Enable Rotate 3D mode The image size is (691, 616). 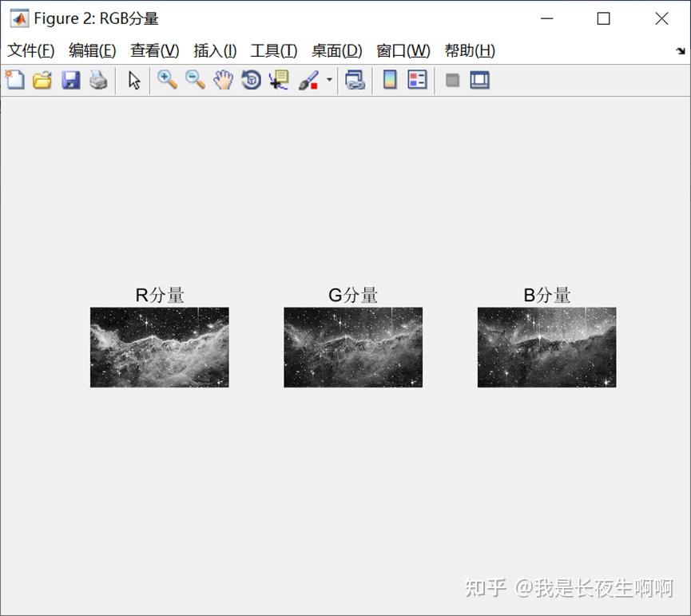[x=251, y=80]
